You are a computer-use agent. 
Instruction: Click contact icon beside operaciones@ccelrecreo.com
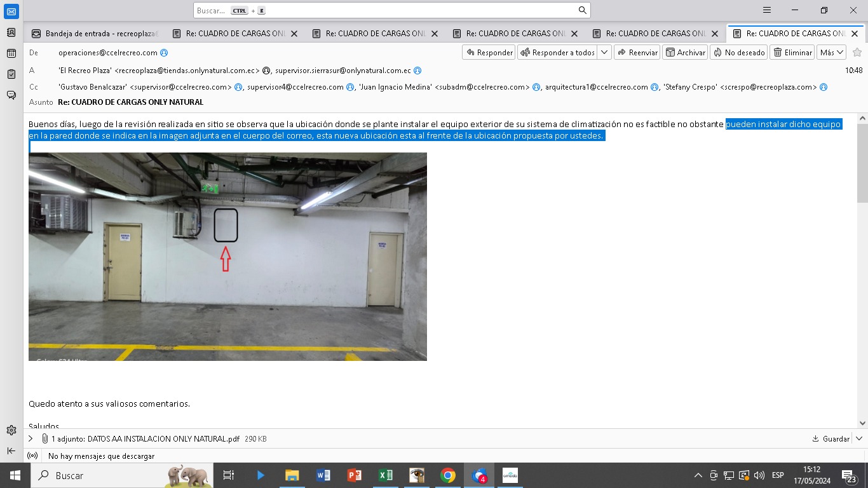coord(164,53)
